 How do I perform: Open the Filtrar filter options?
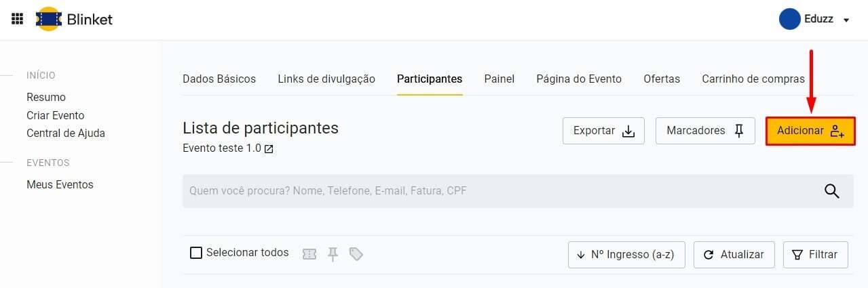pyautogui.click(x=815, y=255)
